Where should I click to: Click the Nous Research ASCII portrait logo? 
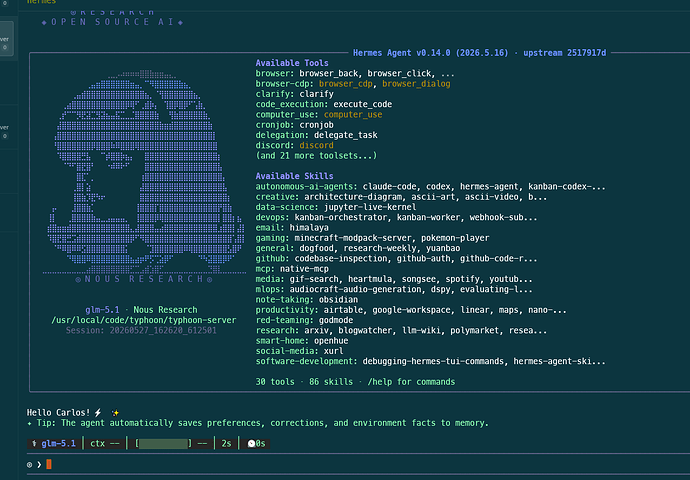145,172
